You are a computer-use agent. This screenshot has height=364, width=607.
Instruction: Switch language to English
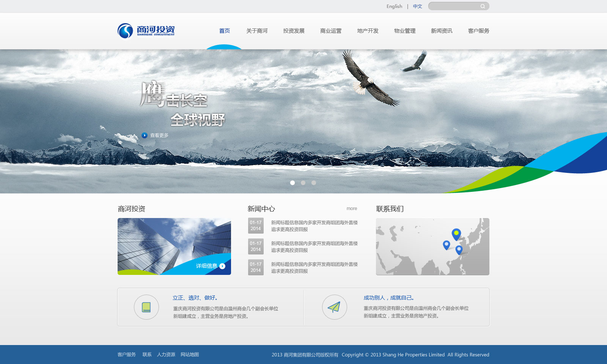pos(394,6)
